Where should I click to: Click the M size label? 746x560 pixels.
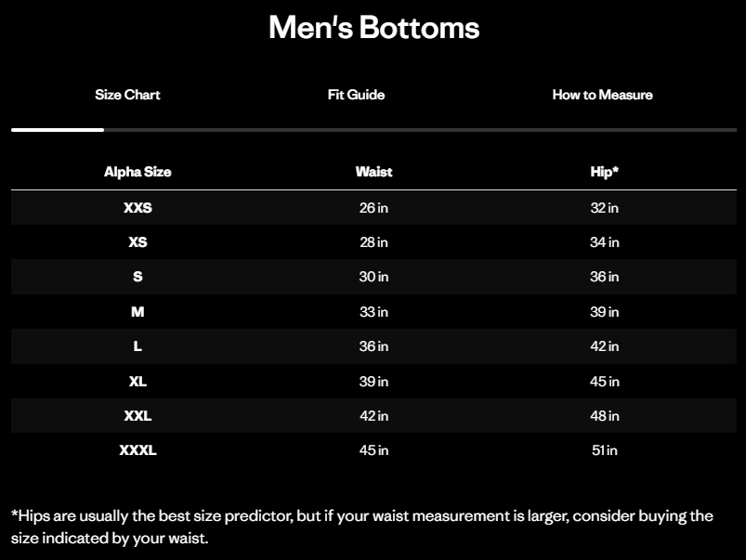(x=137, y=312)
